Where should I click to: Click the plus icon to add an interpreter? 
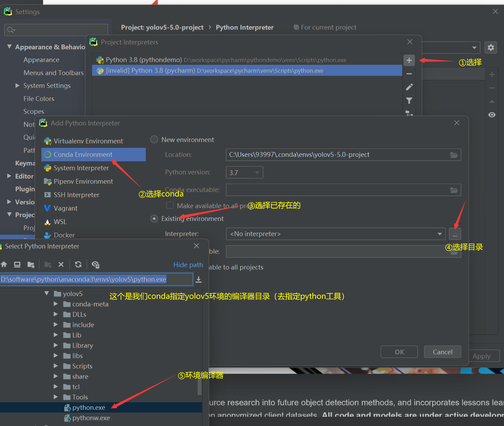(409, 60)
